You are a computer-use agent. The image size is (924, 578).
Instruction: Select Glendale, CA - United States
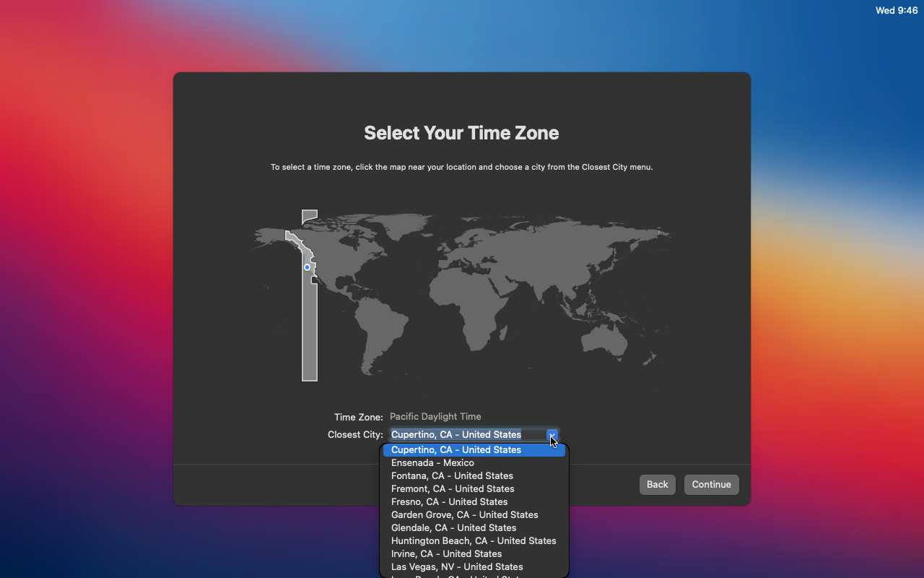pyautogui.click(x=453, y=527)
